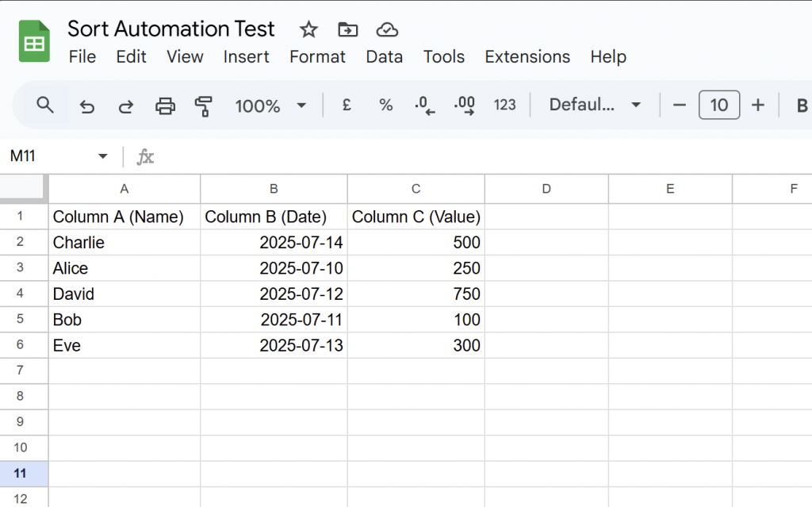Format as currency with pound icon

pos(347,105)
